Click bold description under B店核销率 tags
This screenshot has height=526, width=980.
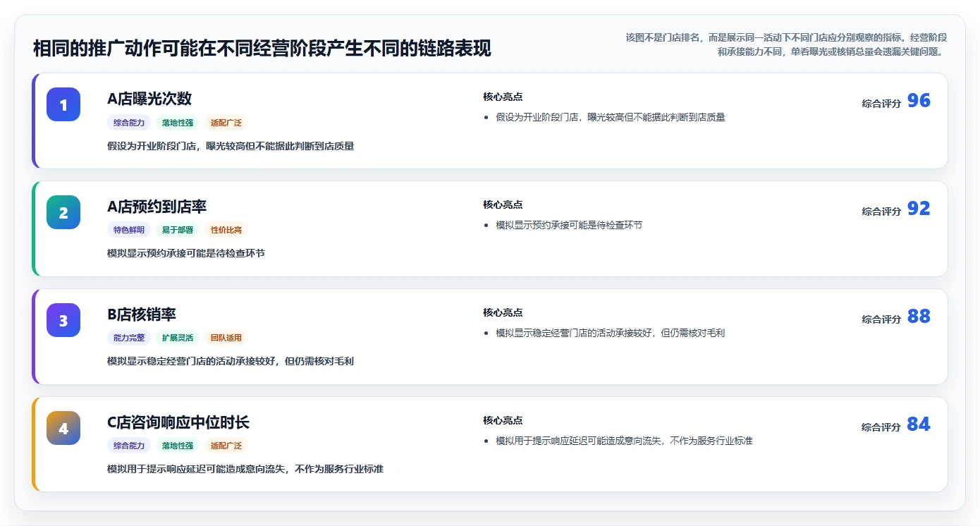pyautogui.click(x=231, y=361)
